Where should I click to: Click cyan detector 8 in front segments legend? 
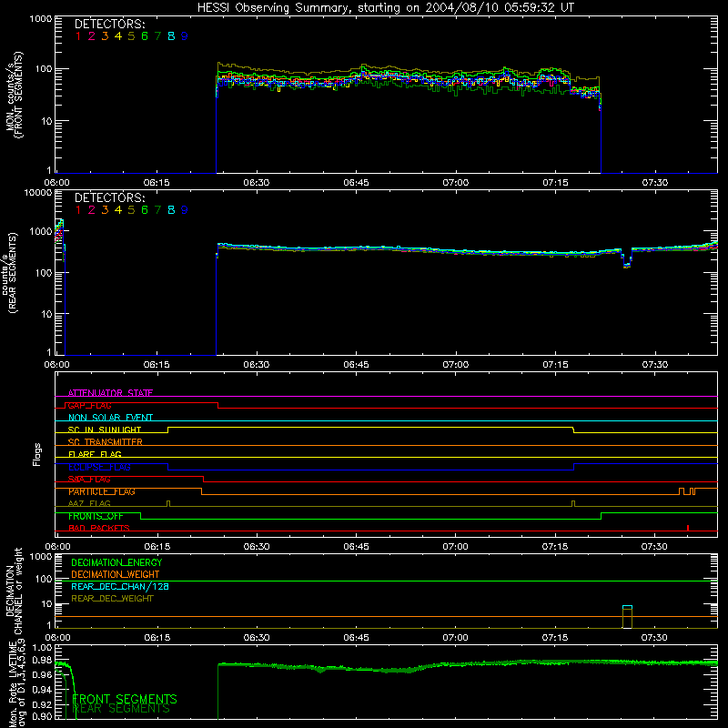coord(171,36)
